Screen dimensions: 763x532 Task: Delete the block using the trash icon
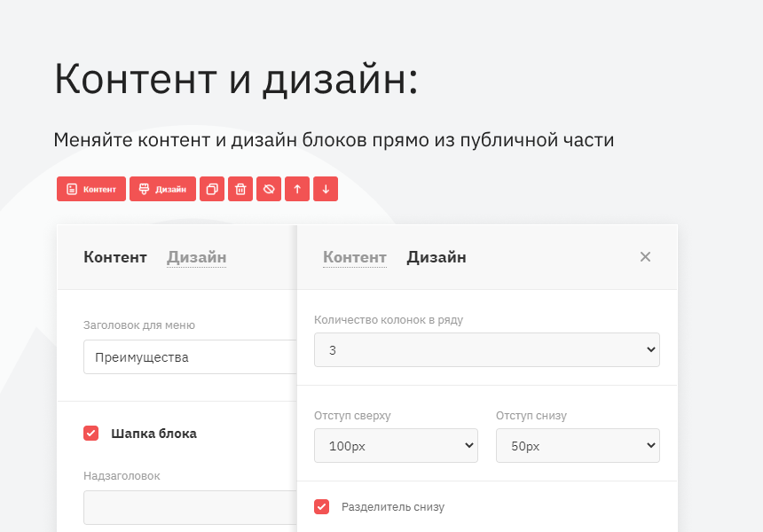pyautogui.click(x=240, y=189)
